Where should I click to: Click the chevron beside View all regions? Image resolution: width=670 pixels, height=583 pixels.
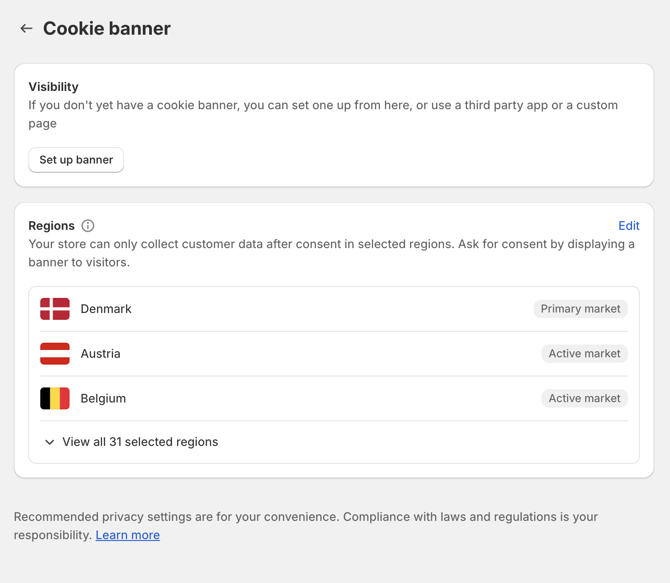pyautogui.click(x=50, y=442)
